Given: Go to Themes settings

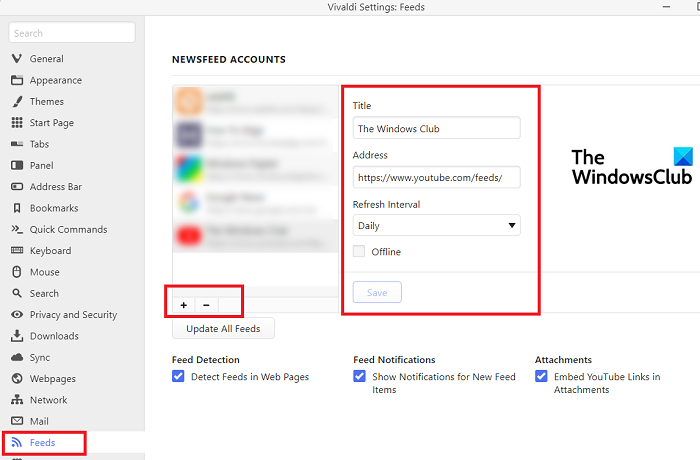Looking at the screenshot, I should [47, 101].
